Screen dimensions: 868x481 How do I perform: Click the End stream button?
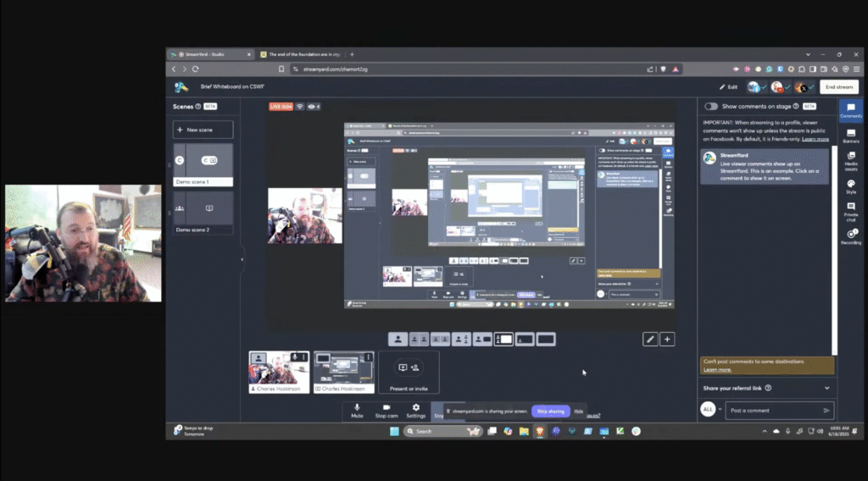click(838, 86)
